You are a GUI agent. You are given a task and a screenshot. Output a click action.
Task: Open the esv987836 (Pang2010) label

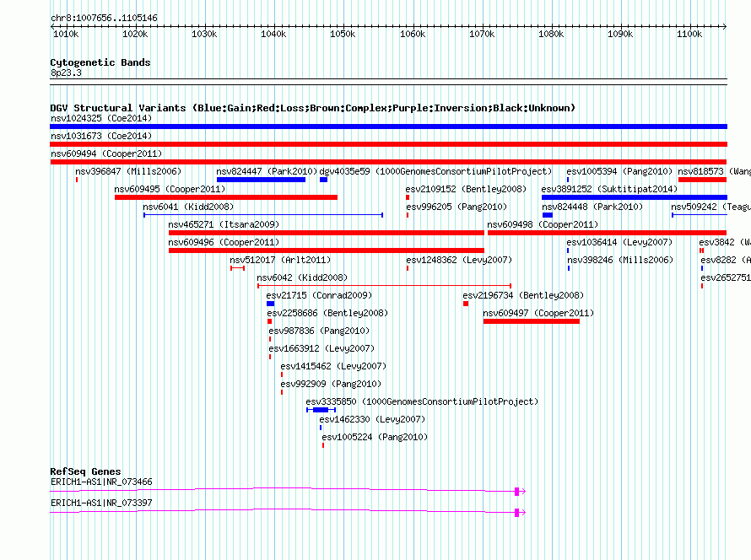[x=319, y=331]
